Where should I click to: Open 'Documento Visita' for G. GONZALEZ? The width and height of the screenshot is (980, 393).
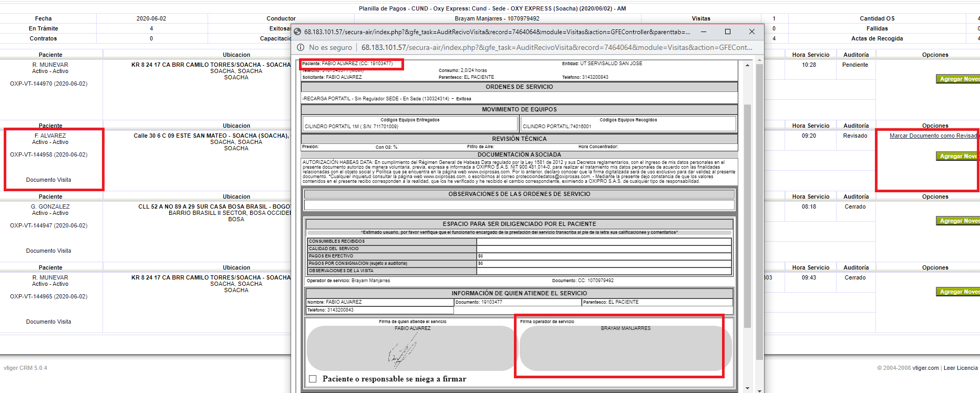click(x=49, y=251)
